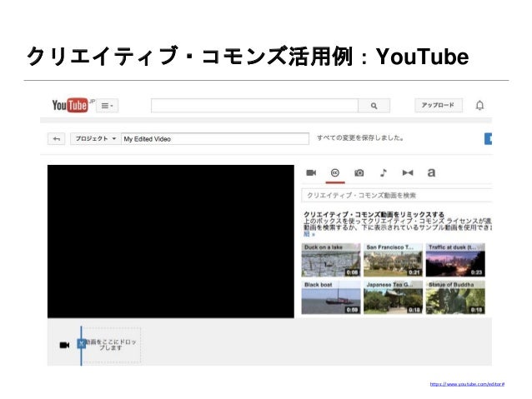Select the Statue of Buddha thumbnail
532x399 pixels.
click(x=455, y=297)
